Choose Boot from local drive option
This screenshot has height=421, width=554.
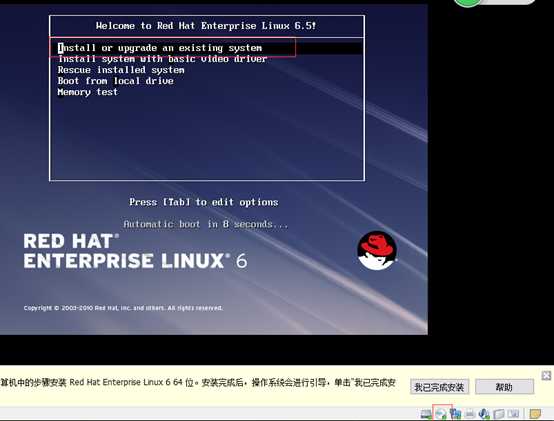116,81
